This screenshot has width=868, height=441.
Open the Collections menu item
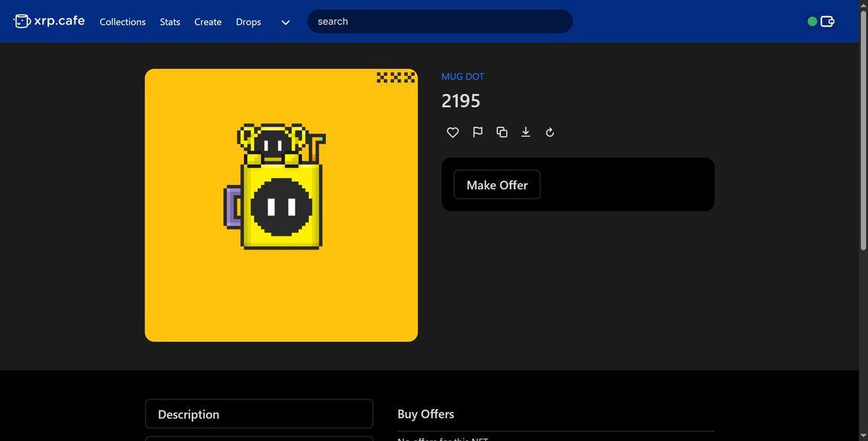pyautogui.click(x=122, y=22)
